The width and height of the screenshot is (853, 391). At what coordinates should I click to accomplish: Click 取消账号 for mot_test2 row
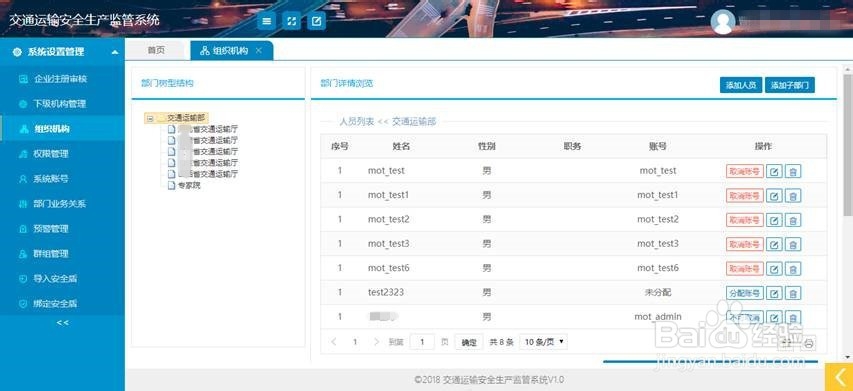[x=744, y=220]
